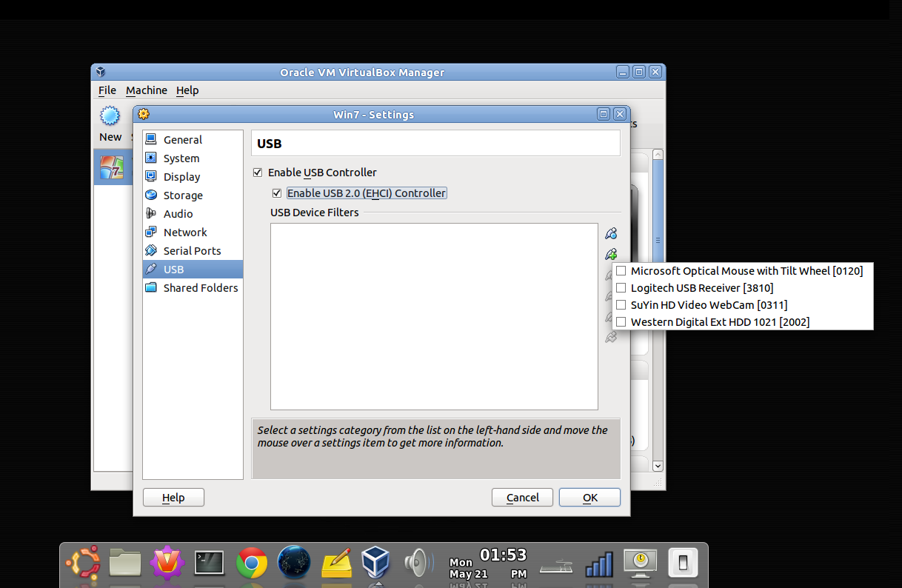The width and height of the screenshot is (902, 588).
Task: Click the VirtualBox Manager title bar cube icon
Action: 101,72
